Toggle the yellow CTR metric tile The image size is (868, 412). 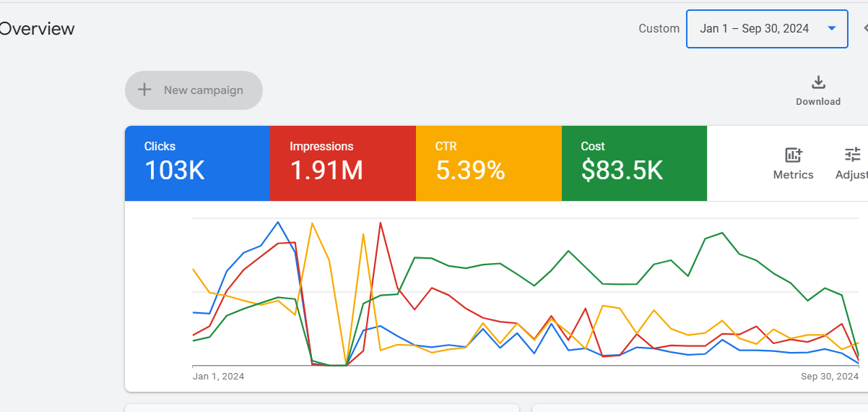pos(488,163)
